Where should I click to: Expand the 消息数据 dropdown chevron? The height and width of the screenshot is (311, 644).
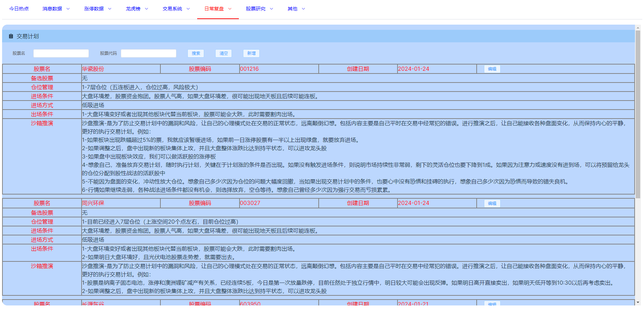click(68, 9)
